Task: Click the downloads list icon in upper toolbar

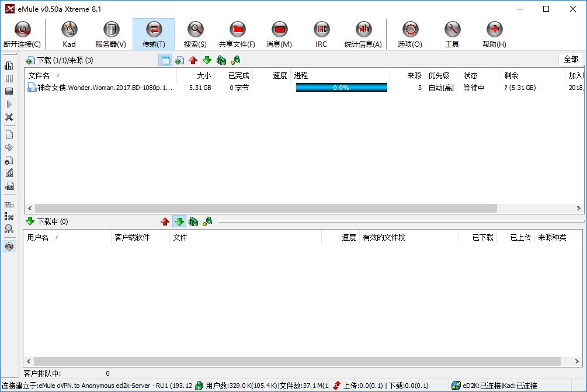Action: click(179, 60)
